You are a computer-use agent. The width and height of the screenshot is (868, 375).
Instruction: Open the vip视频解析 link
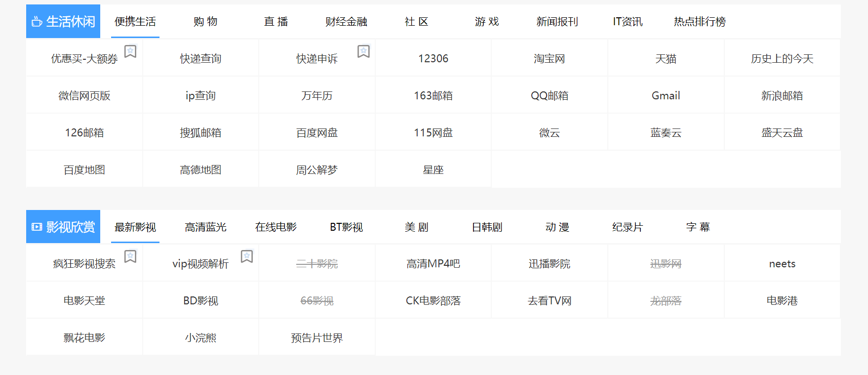click(x=200, y=264)
